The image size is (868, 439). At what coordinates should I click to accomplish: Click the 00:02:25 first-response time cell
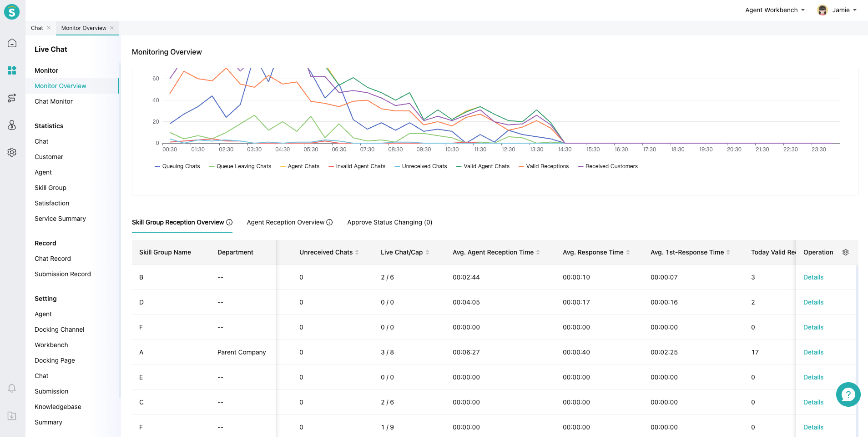[x=664, y=352]
